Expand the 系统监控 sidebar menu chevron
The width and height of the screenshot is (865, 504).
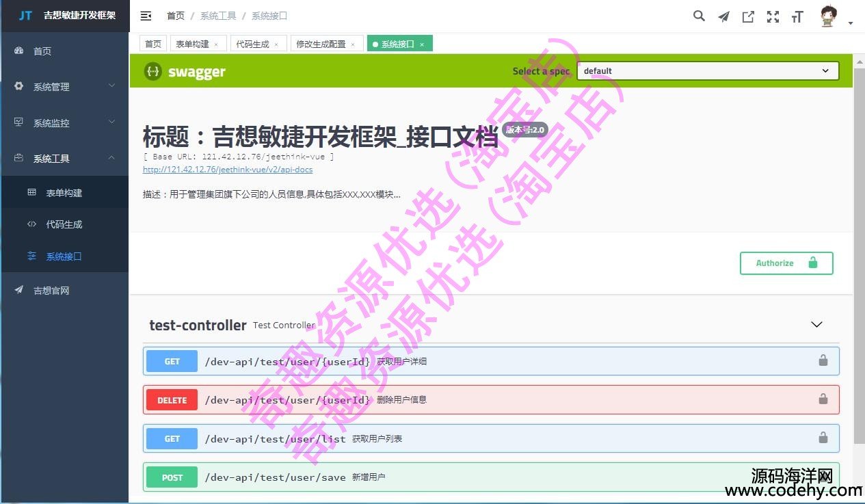click(x=112, y=122)
